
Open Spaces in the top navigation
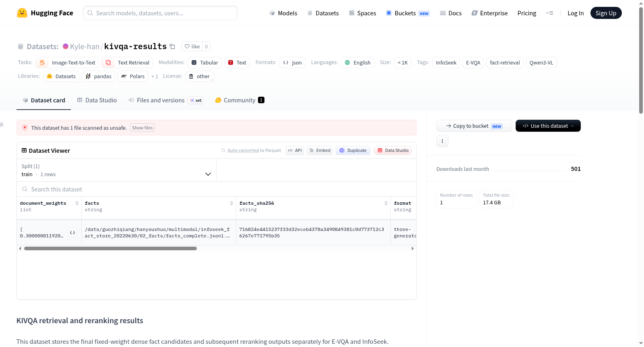tap(362, 13)
